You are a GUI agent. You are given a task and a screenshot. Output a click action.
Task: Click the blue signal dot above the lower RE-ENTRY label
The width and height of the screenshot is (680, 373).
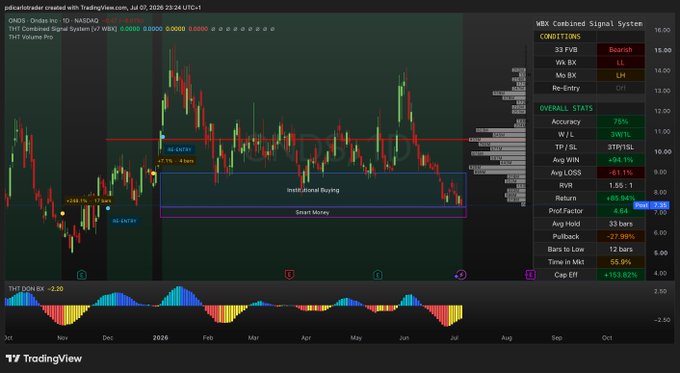(108, 208)
